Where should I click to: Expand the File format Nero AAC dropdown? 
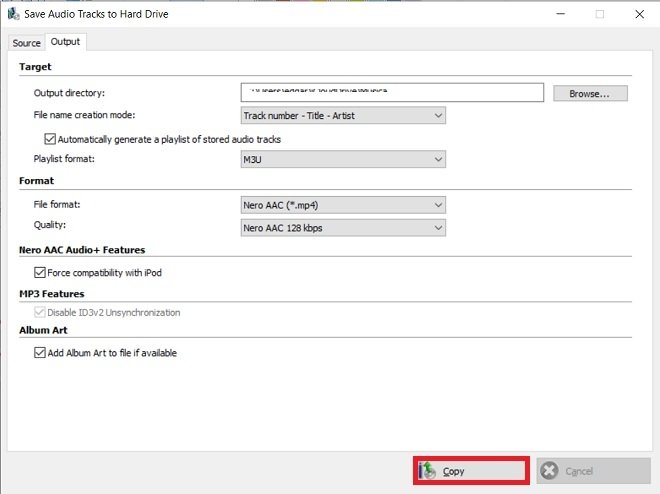(x=343, y=205)
